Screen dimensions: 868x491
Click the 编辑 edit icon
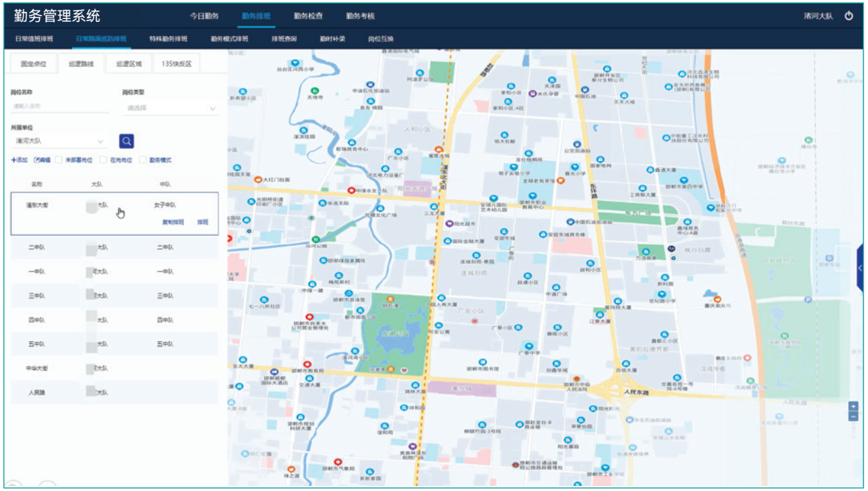click(37, 160)
